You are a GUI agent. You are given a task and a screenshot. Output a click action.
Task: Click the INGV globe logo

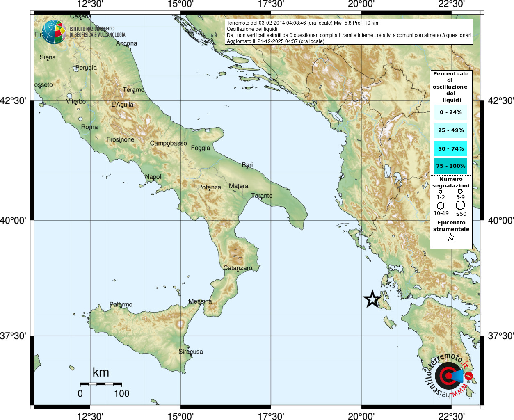[54, 32]
